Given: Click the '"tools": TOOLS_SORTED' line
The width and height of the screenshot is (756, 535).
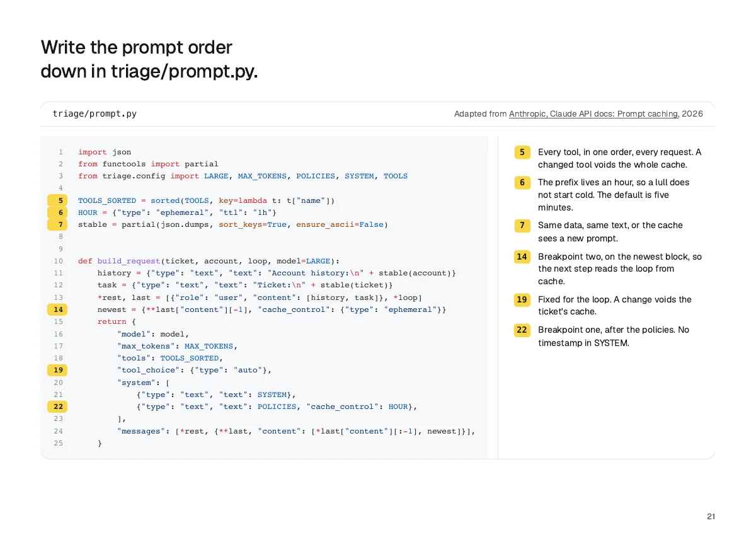Looking at the screenshot, I should pos(170,358).
